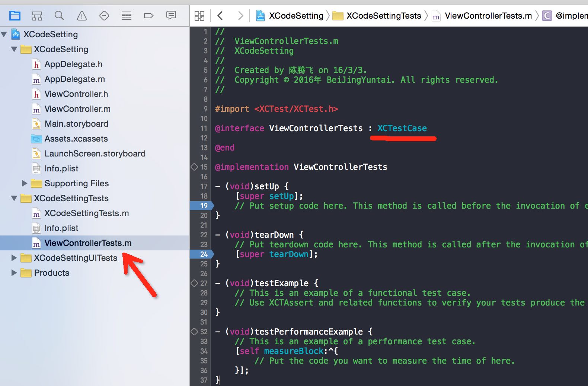Select ViewControllerTests.m in the jump bar
This screenshot has height=386, width=588.
(x=488, y=16)
